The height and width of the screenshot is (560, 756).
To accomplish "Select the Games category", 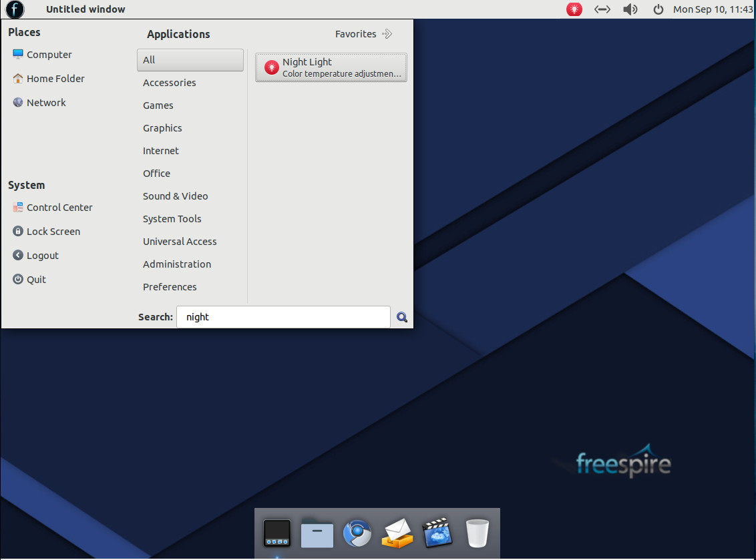I will (x=190, y=105).
